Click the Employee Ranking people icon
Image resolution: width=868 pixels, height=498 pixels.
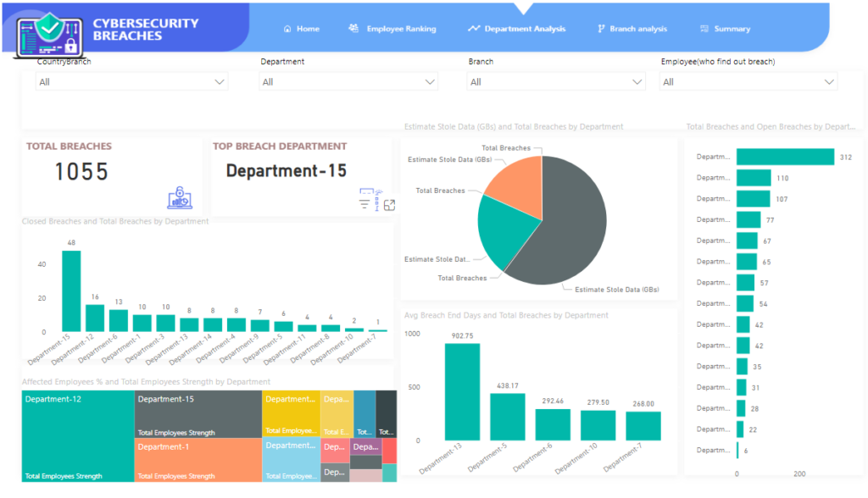coord(353,29)
